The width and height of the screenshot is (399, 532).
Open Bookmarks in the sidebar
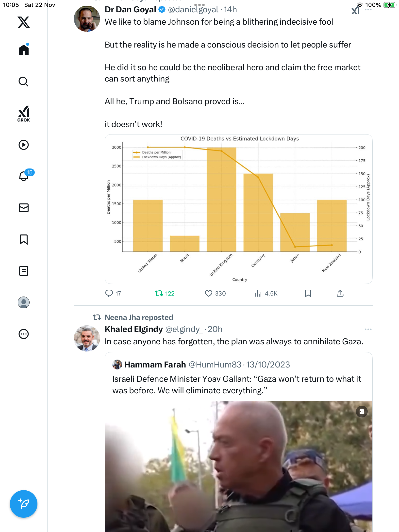(x=24, y=239)
